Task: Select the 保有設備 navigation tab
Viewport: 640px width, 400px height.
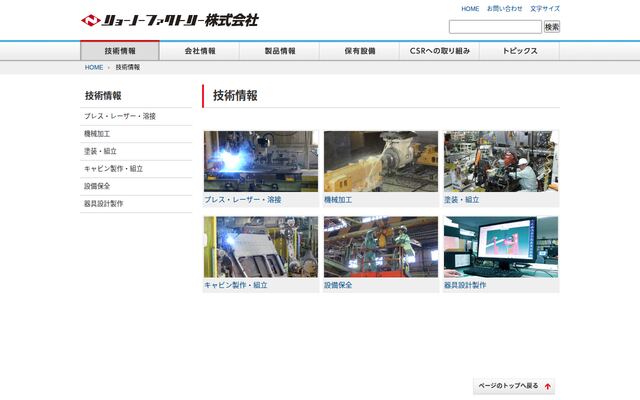Action: pos(360,51)
